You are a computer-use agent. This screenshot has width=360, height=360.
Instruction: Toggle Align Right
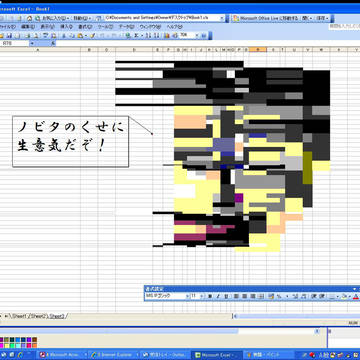coord(253,296)
